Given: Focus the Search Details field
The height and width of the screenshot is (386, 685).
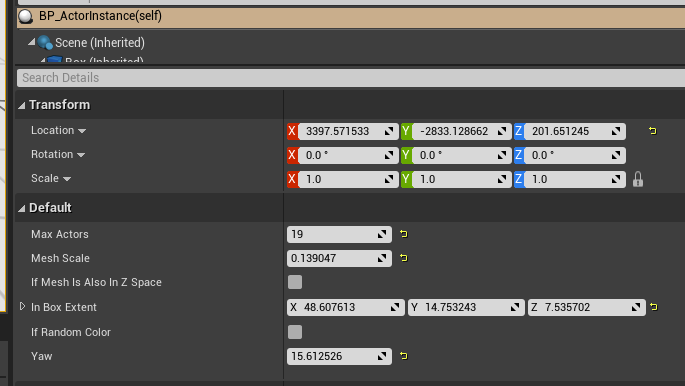Looking at the screenshot, I should [x=351, y=78].
